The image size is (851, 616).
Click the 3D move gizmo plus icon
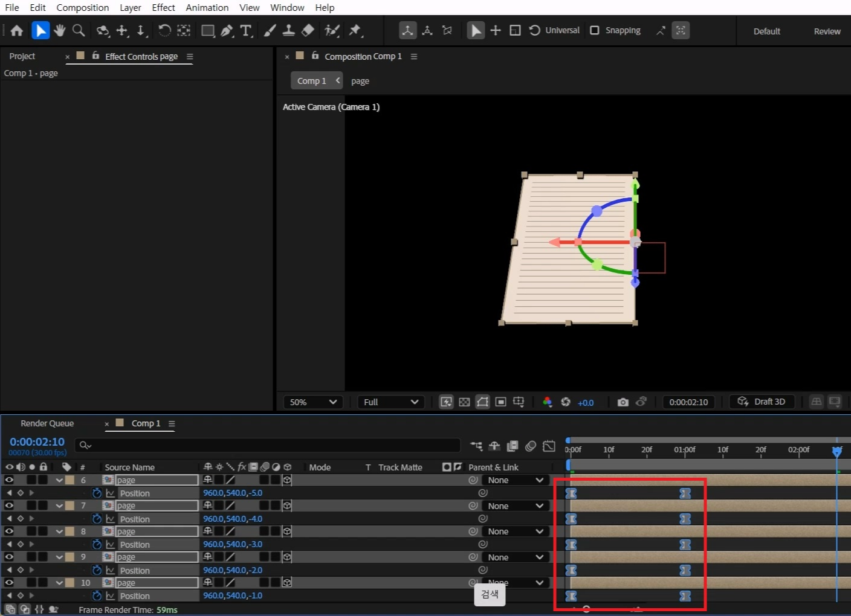coord(496,30)
